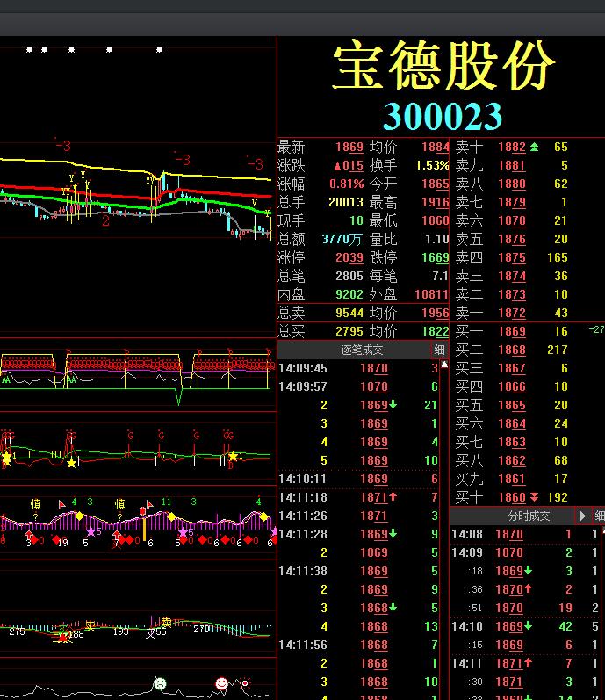Select the 卖八 ask price 1880
This screenshot has width=605, height=700.
tap(512, 184)
